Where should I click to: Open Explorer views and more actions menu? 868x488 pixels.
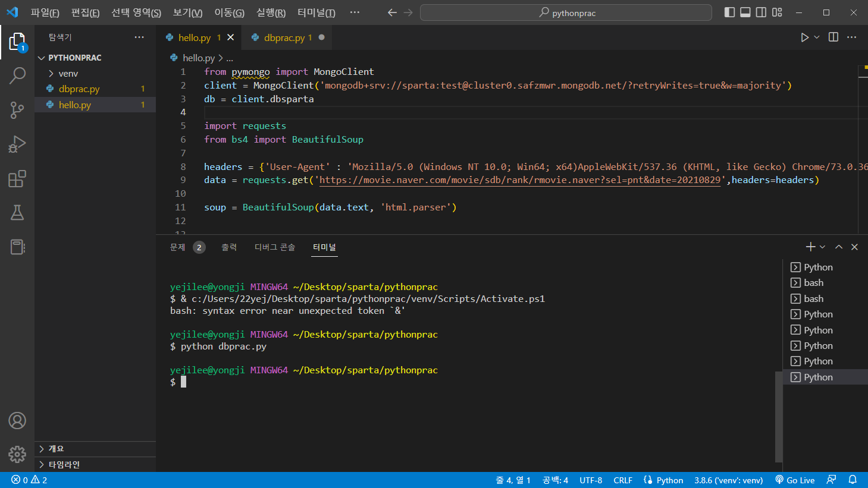pyautogui.click(x=139, y=37)
